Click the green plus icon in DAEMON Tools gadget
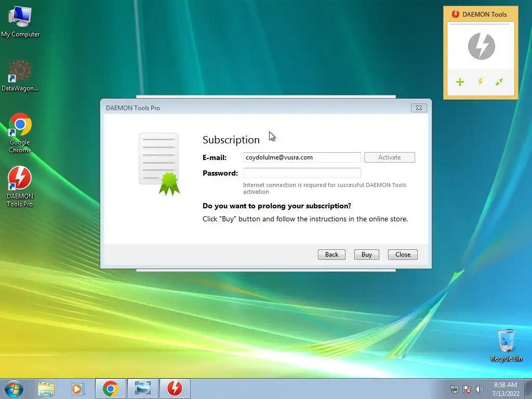The height and width of the screenshot is (399, 532). 460,82
